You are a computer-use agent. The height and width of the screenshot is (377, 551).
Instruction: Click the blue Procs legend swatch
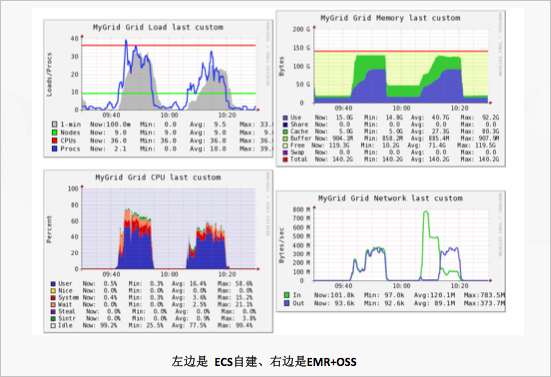click(54, 149)
